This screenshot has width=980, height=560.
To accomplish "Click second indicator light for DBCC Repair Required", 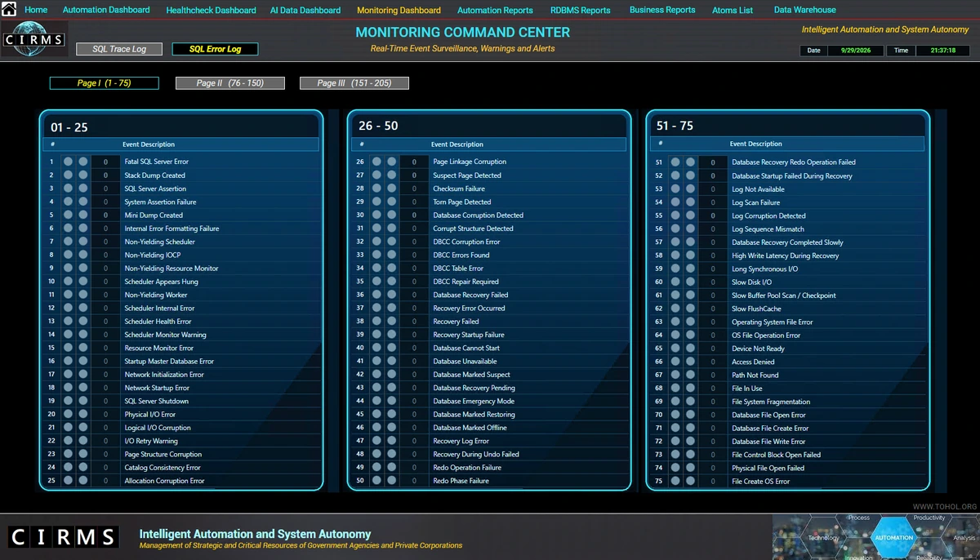I will pyautogui.click(x=391, y=282).
